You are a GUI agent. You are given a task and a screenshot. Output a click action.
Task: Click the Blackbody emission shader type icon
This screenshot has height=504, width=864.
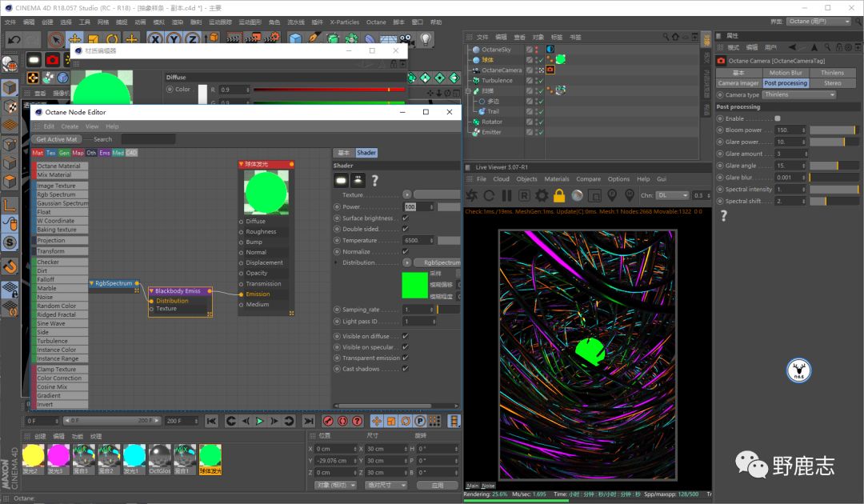click(341, 180)
